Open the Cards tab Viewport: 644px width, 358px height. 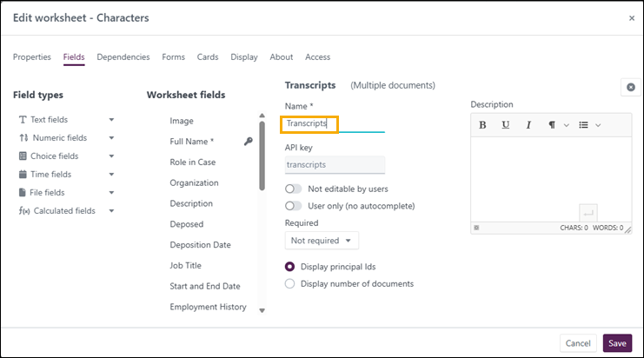tap(208, 57)
